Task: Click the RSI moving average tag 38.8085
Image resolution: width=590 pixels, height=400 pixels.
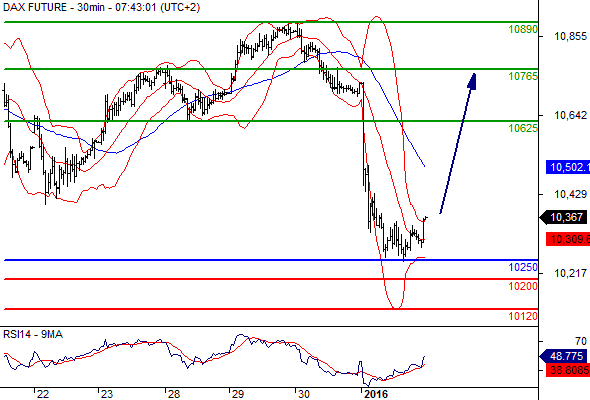Action: coord(568,370)
